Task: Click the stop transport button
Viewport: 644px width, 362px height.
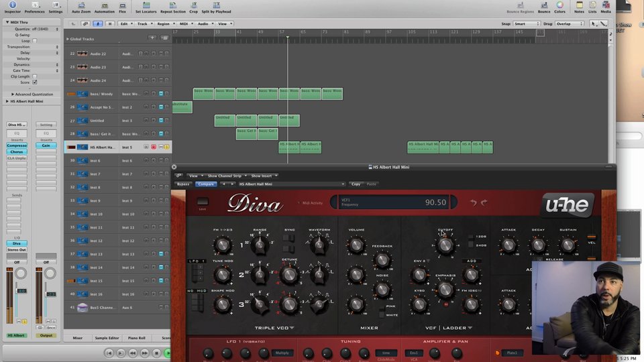Action: [x=156, y=353]
